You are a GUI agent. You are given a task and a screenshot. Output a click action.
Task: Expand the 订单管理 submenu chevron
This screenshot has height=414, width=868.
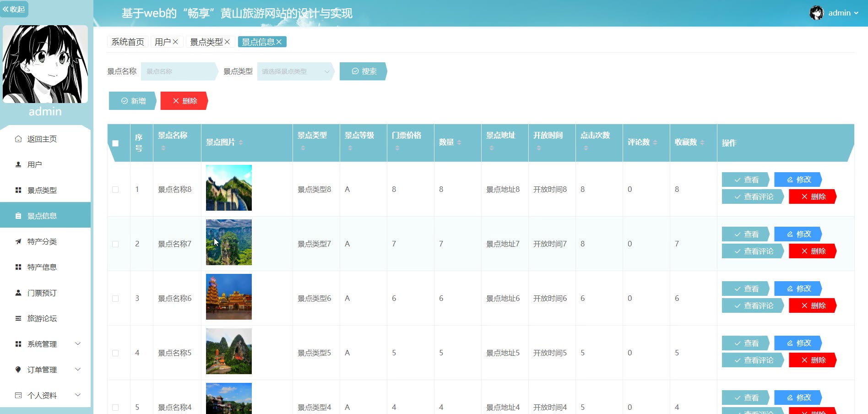click(78, 369)
